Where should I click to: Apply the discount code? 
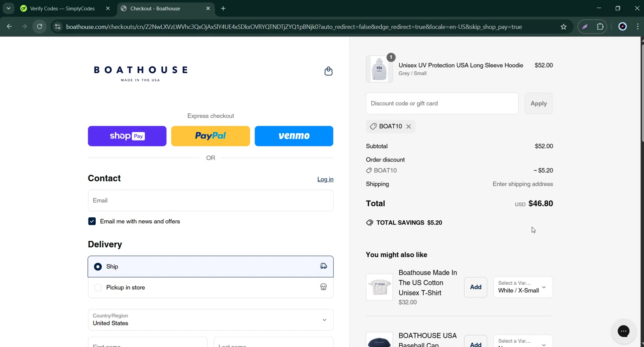tap(538, 103)
